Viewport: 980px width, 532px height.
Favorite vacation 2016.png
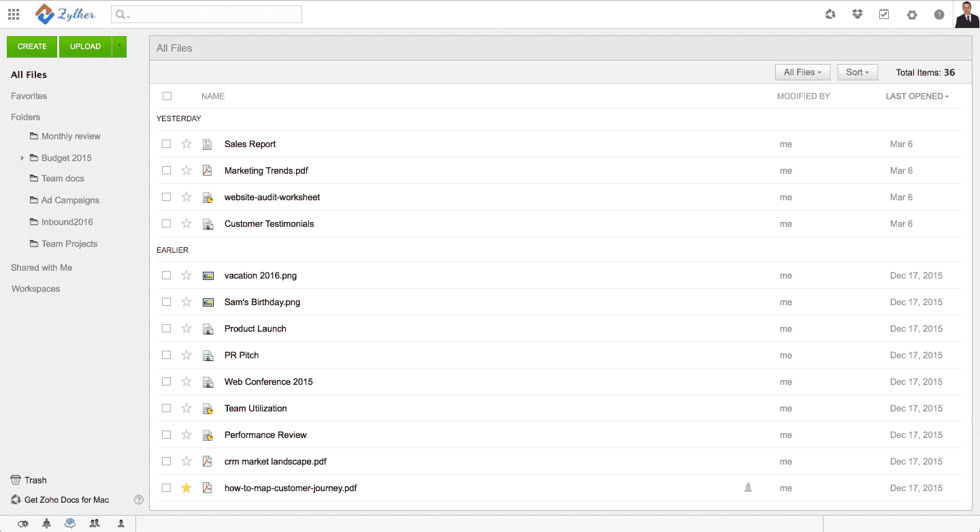186,275
